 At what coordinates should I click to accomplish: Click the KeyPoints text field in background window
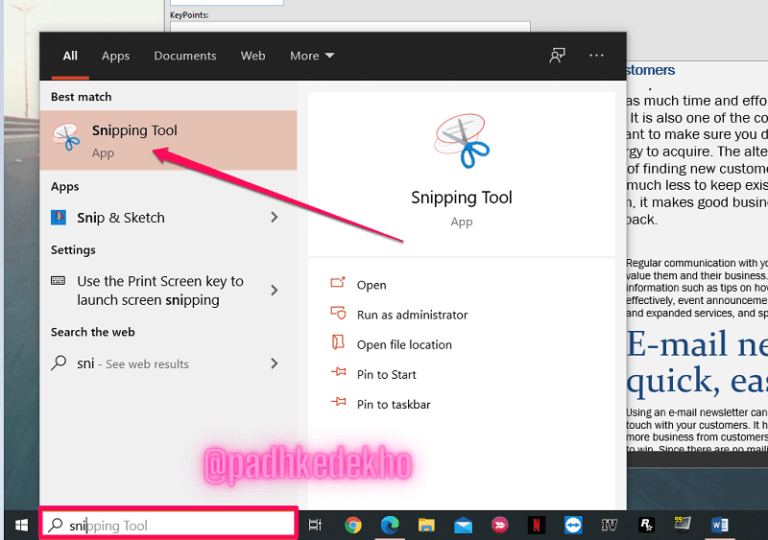[x=350, y=26]
